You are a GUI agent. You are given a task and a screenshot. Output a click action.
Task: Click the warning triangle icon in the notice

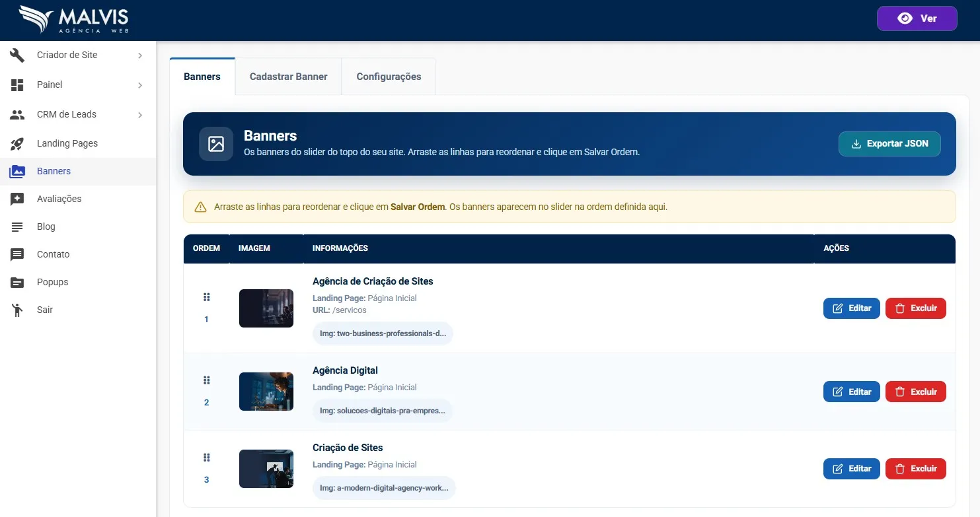(x=201, y=207)
